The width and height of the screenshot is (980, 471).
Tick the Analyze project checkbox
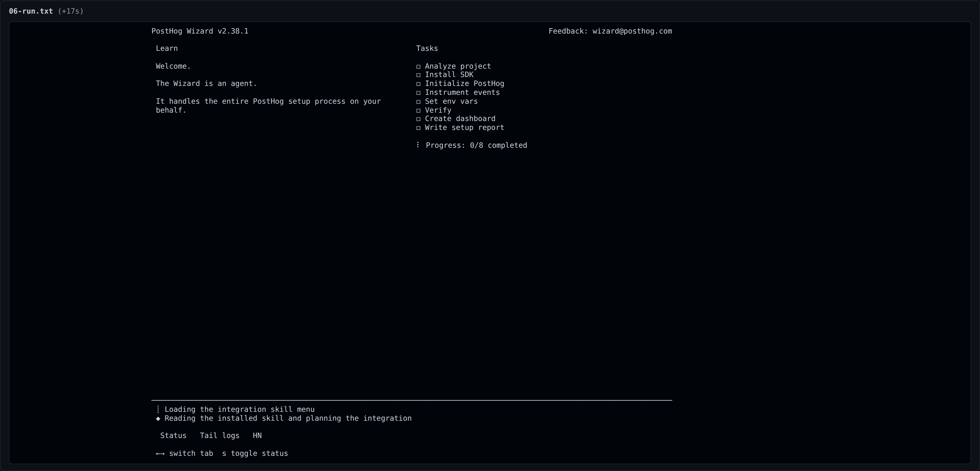point(418,67)
